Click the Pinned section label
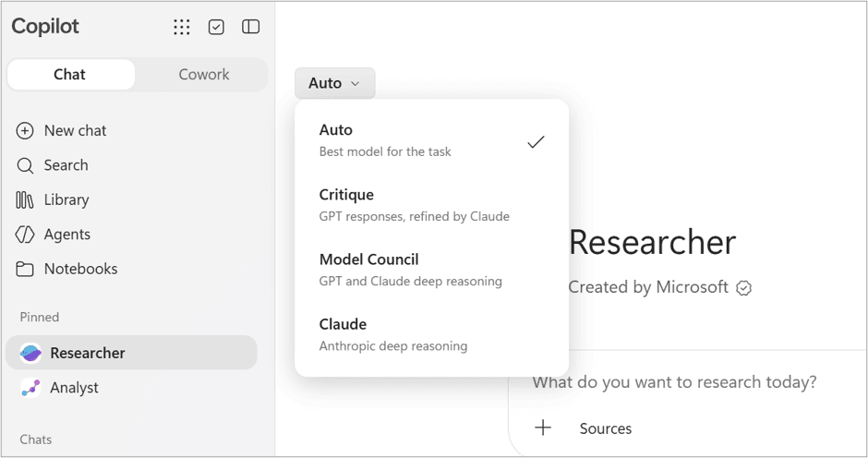Viewport: 868px width, 458px height. (40, 318)
